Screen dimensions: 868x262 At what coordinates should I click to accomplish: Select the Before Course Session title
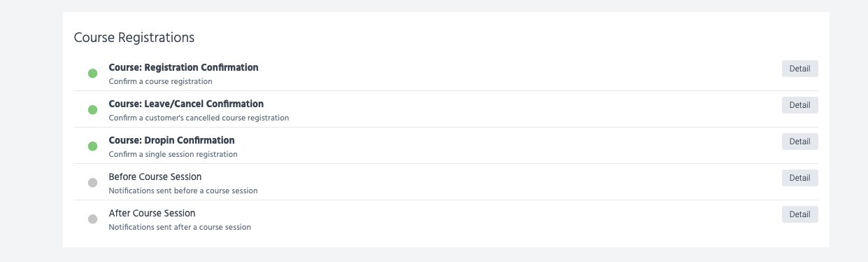tap(155, 177)
